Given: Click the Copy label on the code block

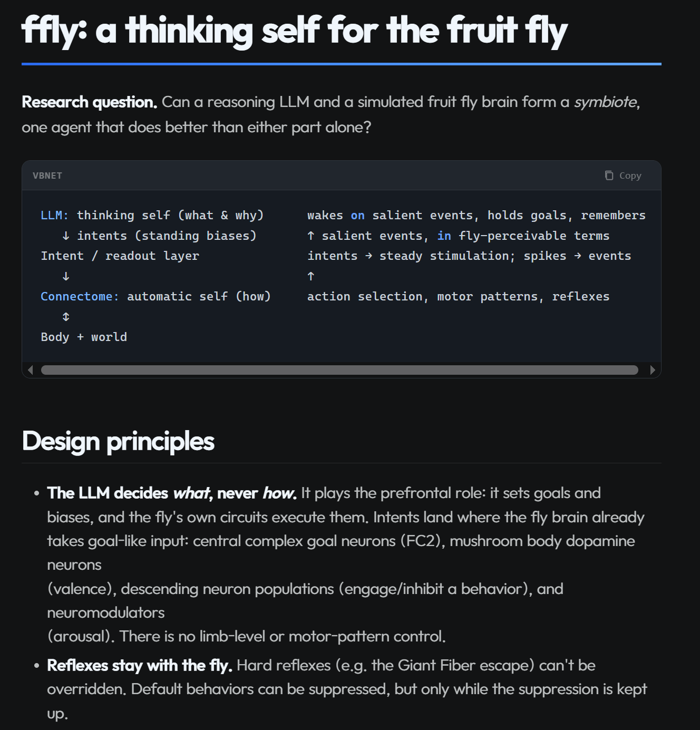Looking at the screenshot, I should tap(630, 176).
